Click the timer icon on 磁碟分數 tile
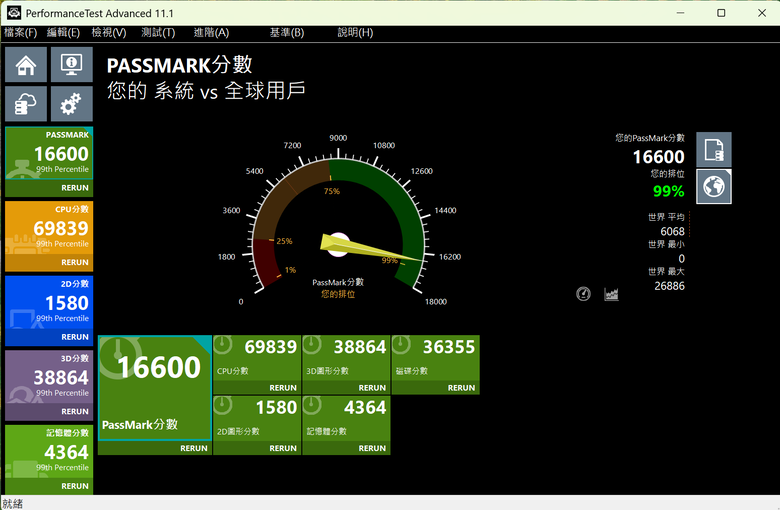Image resolution: width=780 pixels, height=510 pixels. (401, 345)
